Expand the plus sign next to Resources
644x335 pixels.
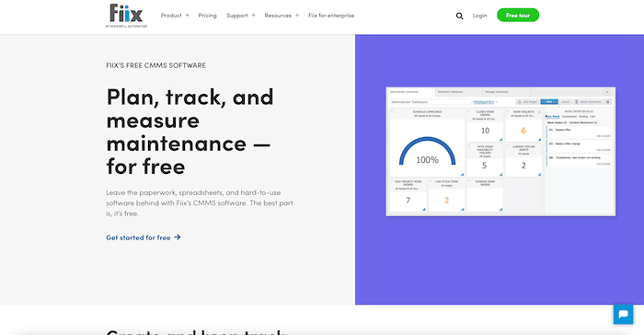(297, 16)
